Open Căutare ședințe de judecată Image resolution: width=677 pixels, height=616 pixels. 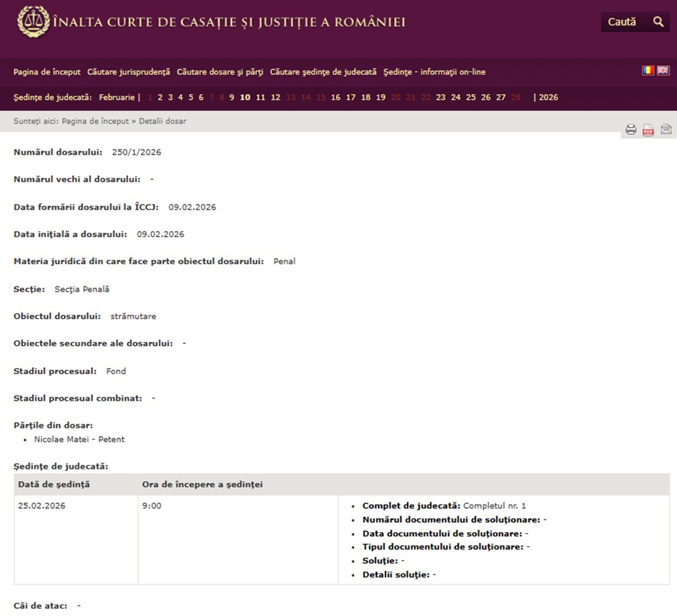coord(323,72)
